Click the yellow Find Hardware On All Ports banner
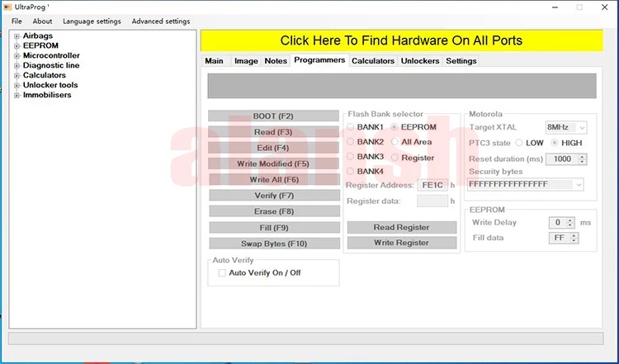619x364 pixels. tap(401, 40)
